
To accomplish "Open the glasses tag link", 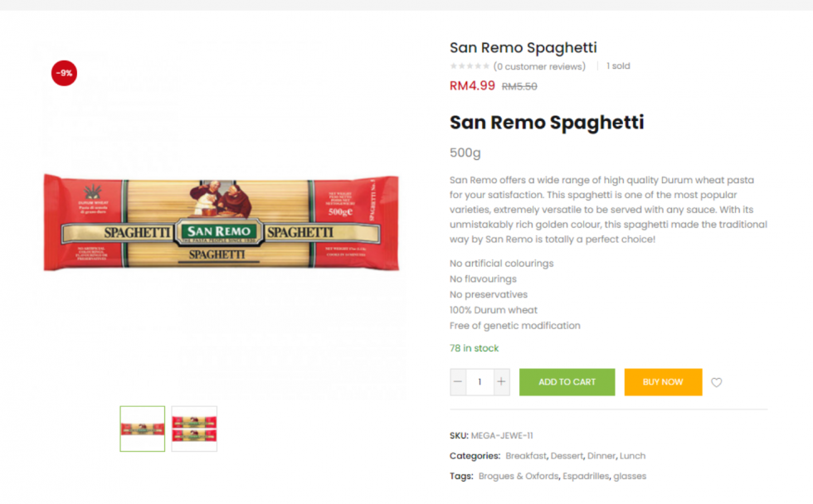I will [630, 476].
